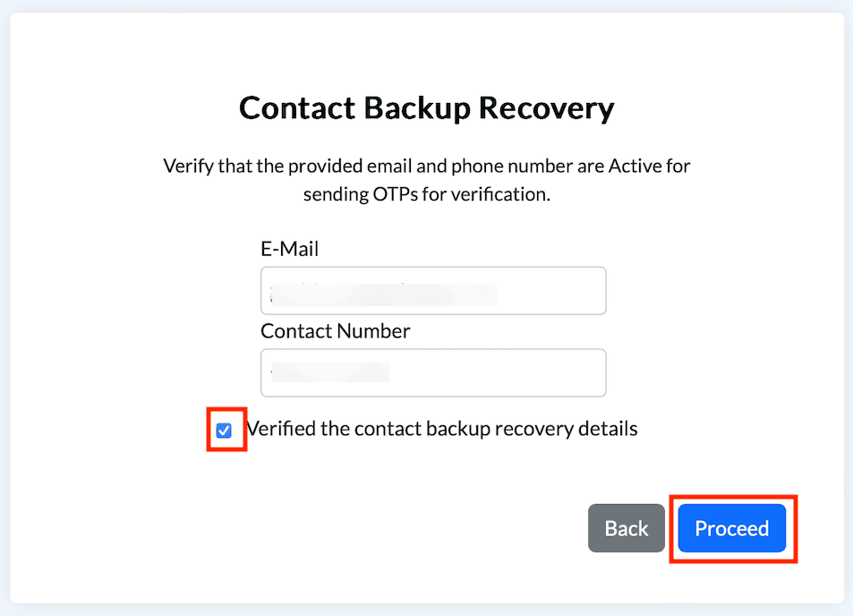Uncheck the verified contact details checkbox
Viewport: 853px width, 616px height.
pos(224,431)
